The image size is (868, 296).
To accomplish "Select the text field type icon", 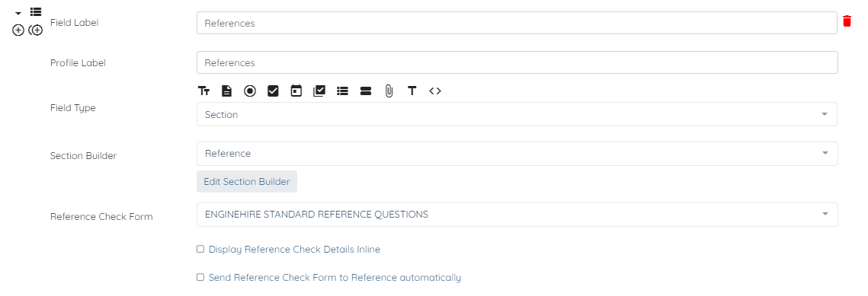I will 203,91.
